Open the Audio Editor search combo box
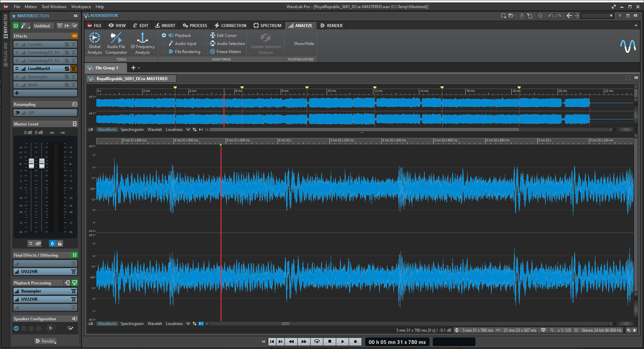 597,16
